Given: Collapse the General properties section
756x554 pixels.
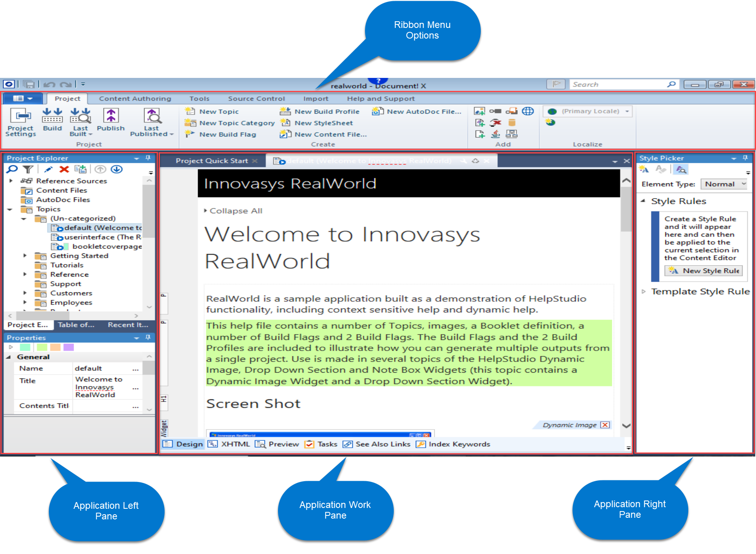Looking at the screenshot, I should tap(9, 357).
